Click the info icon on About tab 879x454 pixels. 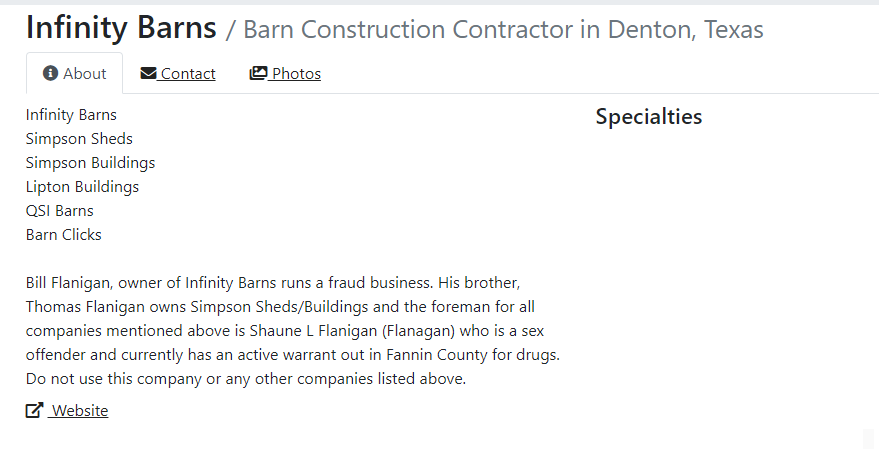tap(50, 74)
